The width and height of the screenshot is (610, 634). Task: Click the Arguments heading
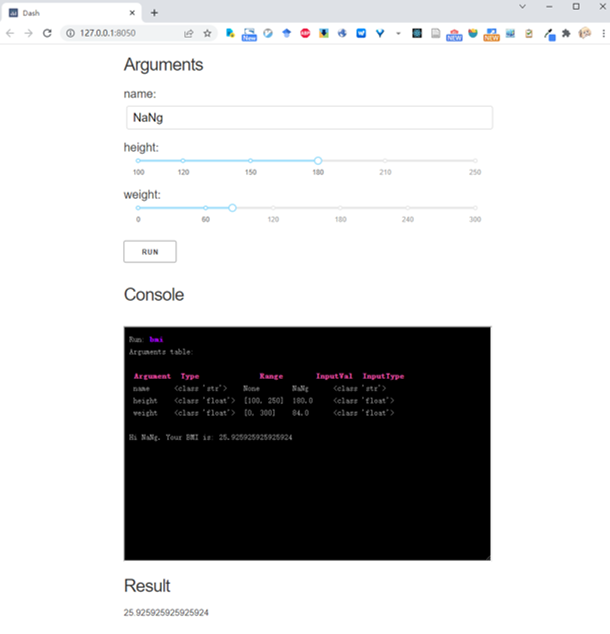(163, 65)
